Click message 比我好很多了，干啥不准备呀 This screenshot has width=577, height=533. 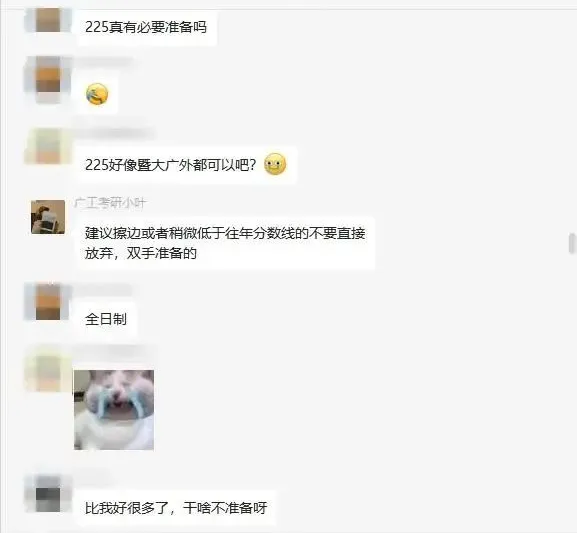pos(176,508)
